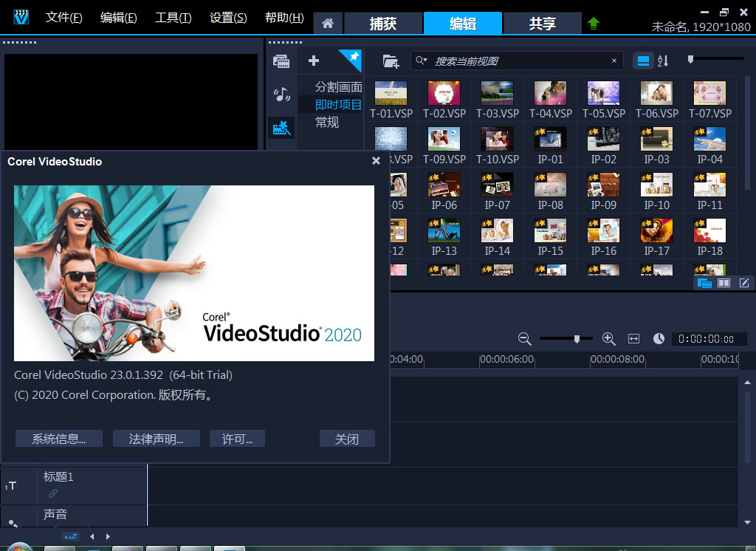Image resolution: width=756 pixels, height=551 pixels.
Task: Click the timeline zoom in magnifier
Action: (609, 339)
